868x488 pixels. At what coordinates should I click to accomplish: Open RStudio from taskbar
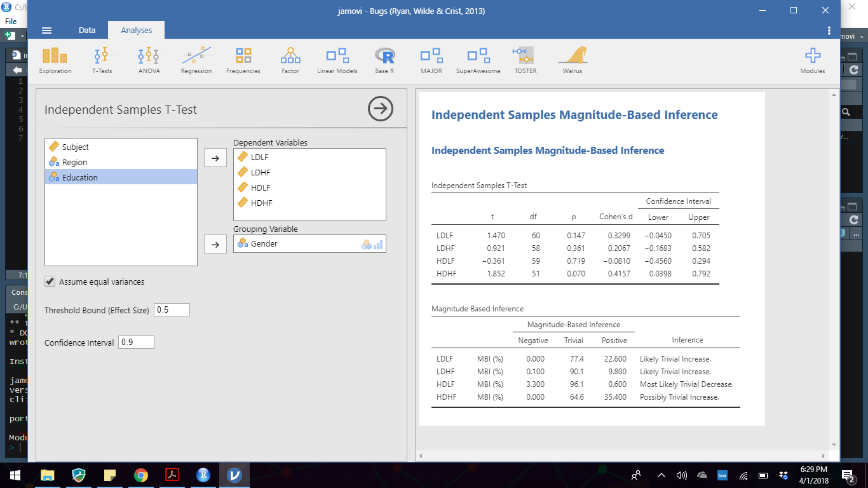tap(203, 475)
